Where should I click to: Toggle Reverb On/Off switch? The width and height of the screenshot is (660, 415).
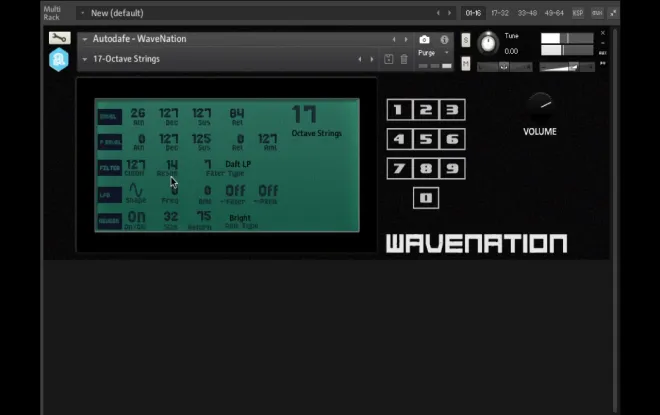tap(136, 217)
